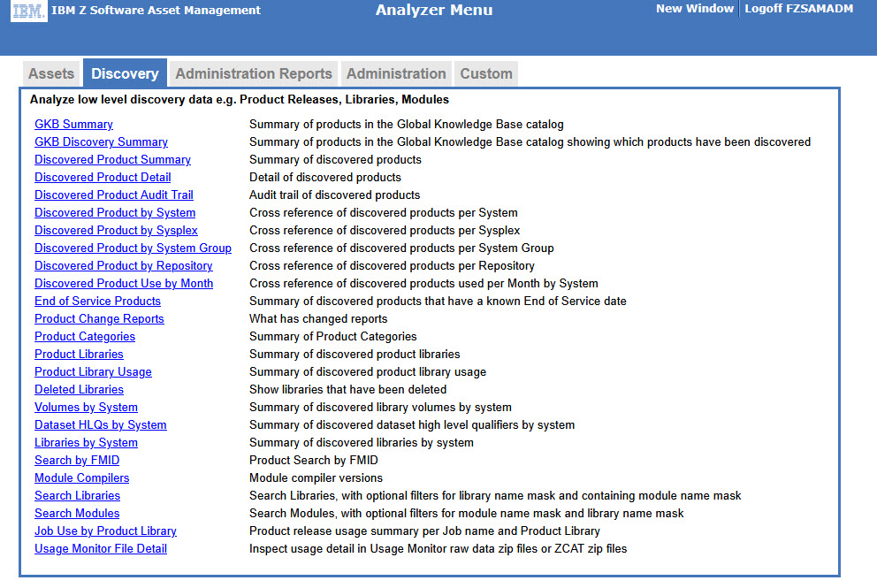Open Usage Monitor File Detail

[x=101, y=549]
